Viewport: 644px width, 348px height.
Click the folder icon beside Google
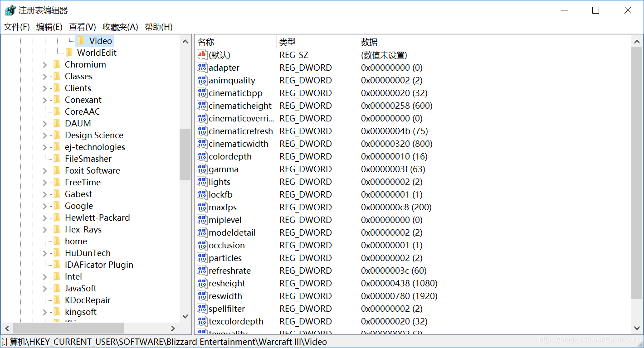pyautogui.click(x=57, y=206)
